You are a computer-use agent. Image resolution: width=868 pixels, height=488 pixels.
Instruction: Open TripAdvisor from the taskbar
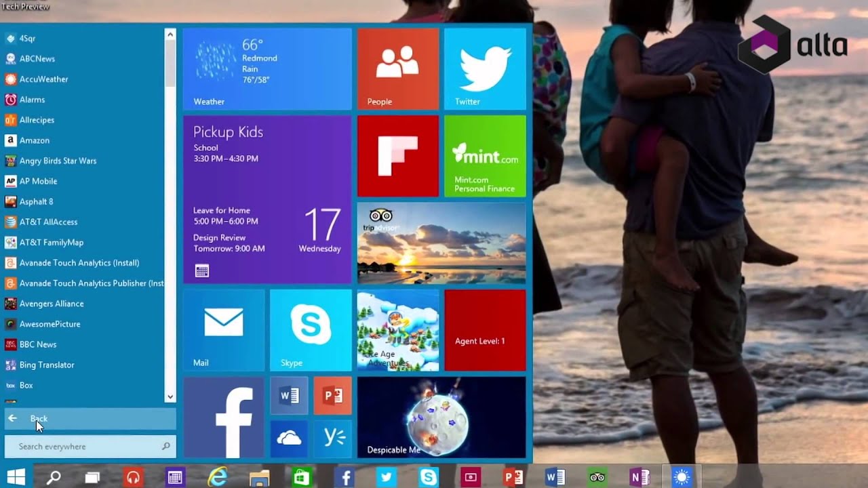pyautogui.click(x=597, y=477)
